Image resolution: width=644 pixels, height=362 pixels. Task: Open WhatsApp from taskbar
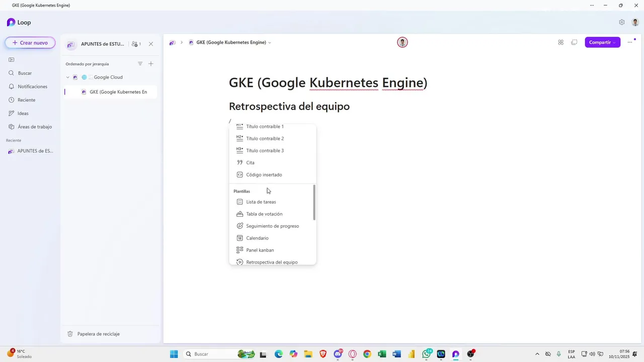pyautogui.click(x=427, y=354)
